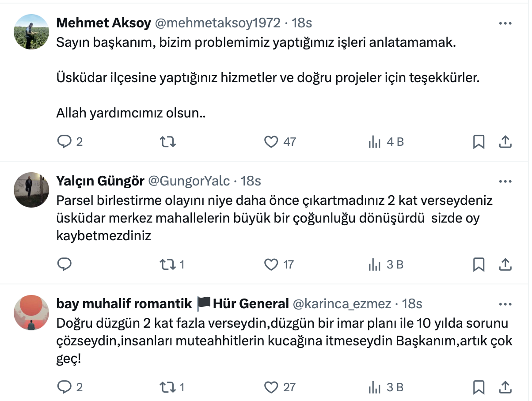Reply to Yalçın Güngör's tweet
The width and height of the screenshot is (532, 401).
(65, 264)
